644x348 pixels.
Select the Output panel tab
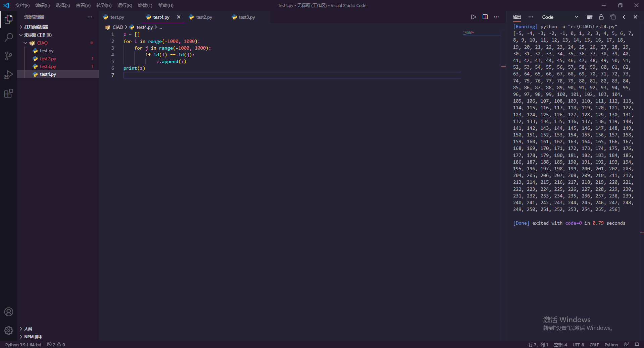coord(517,17)
